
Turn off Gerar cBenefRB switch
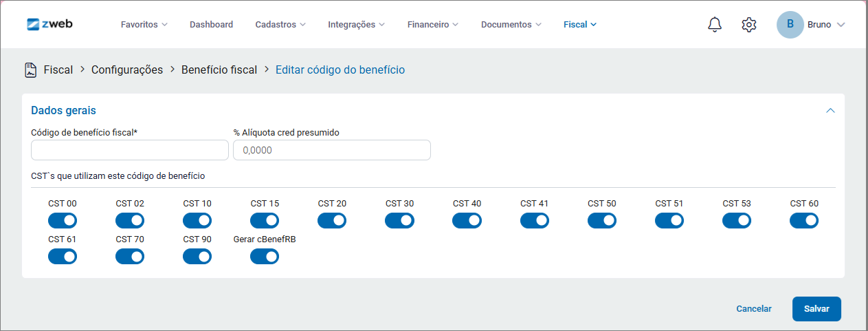pyautogui.click(x=265, y=257)
